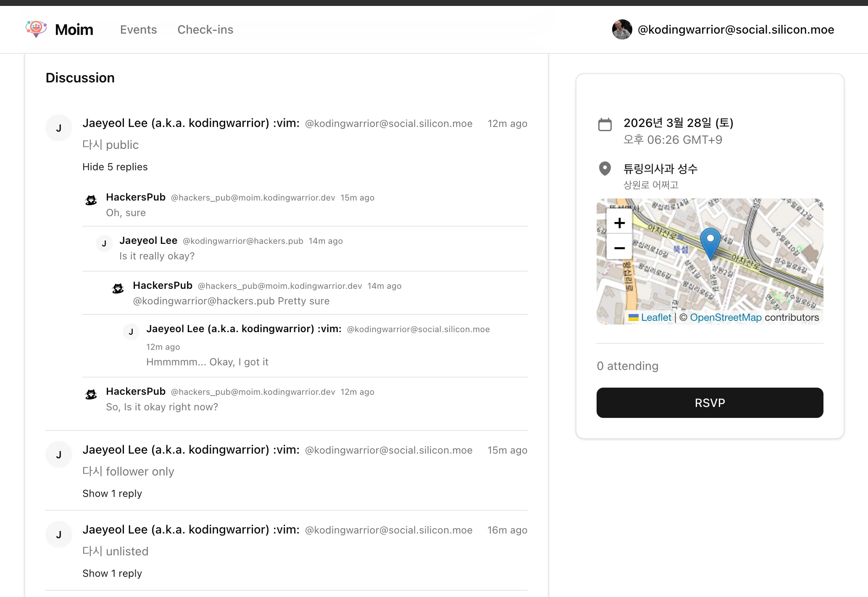Image resolution: width=868 pixels, height=597 pixels.
Task: Click the map zoom out minus button
Action: pyautogui.click(x=619, y=248)
